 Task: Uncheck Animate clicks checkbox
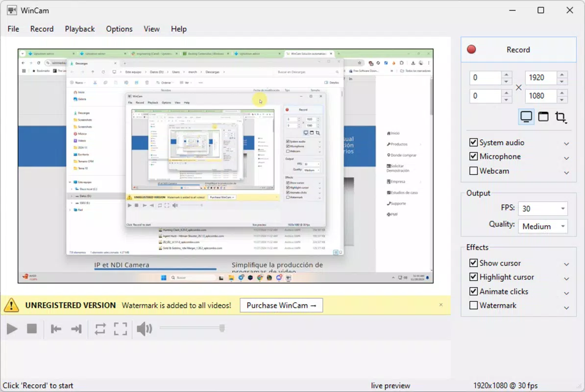pyautogui.click(x=473, y=291)
